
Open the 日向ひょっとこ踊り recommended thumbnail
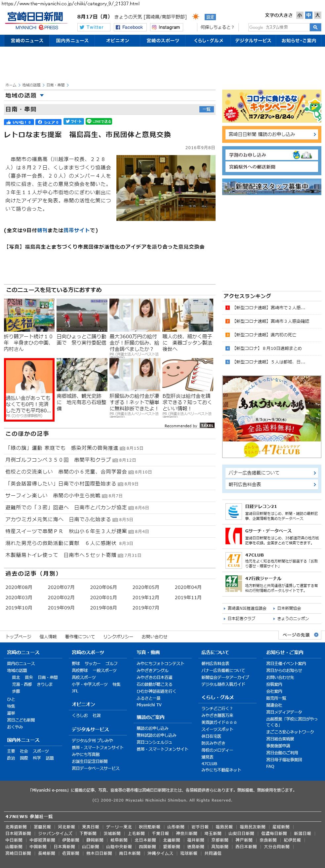point(82,315)
